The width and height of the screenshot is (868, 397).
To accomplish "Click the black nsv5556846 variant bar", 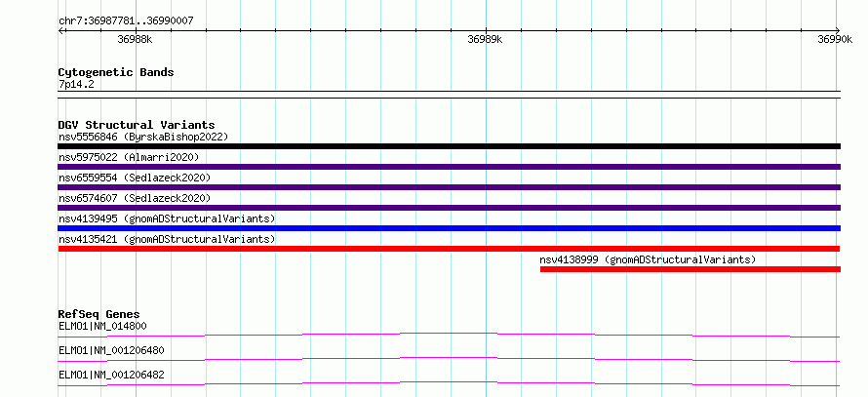I will [x=449, y=146].
